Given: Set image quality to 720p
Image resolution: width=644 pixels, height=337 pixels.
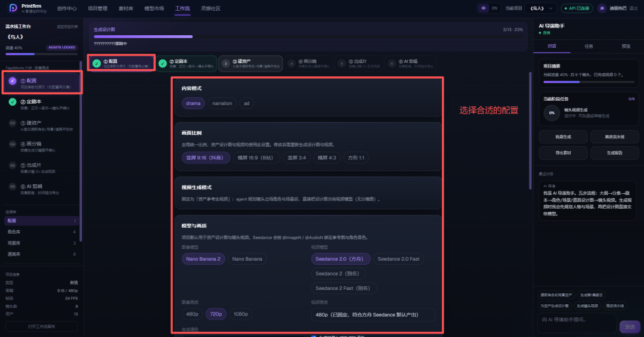Looking at the screenshot, I should (216, 314).
